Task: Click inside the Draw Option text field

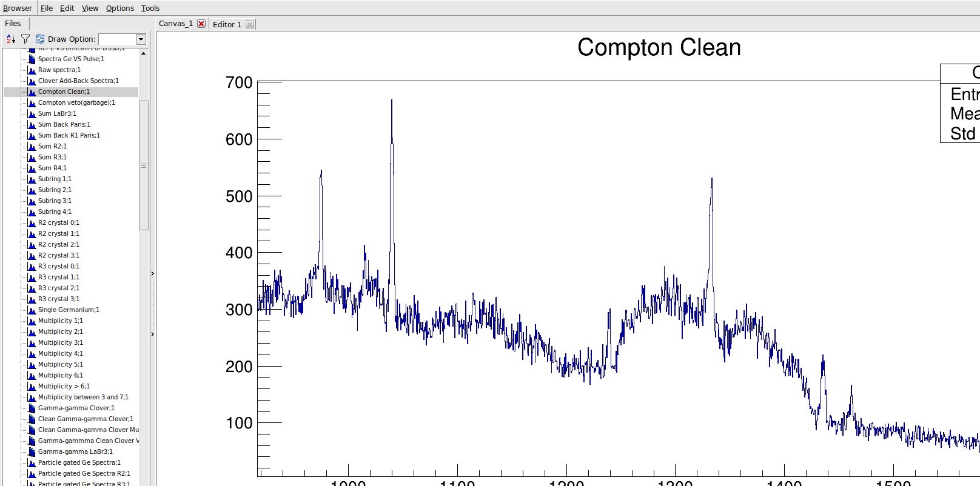Action: click(117, 39)
